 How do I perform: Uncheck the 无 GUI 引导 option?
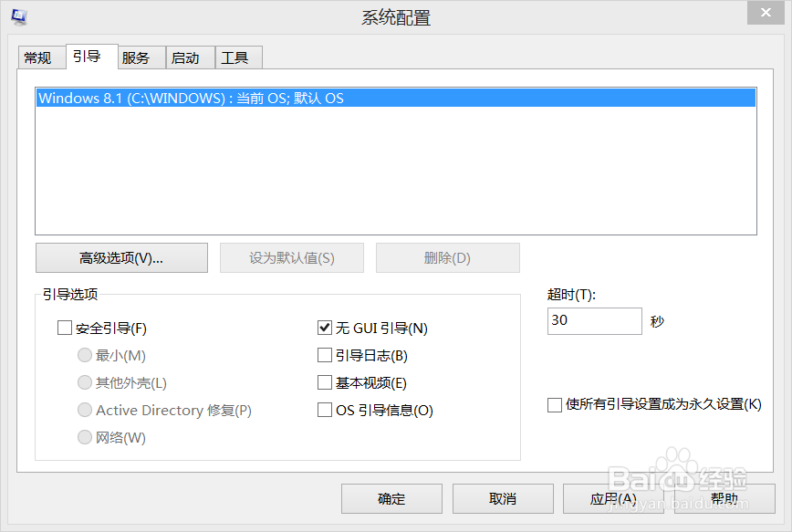325,328
